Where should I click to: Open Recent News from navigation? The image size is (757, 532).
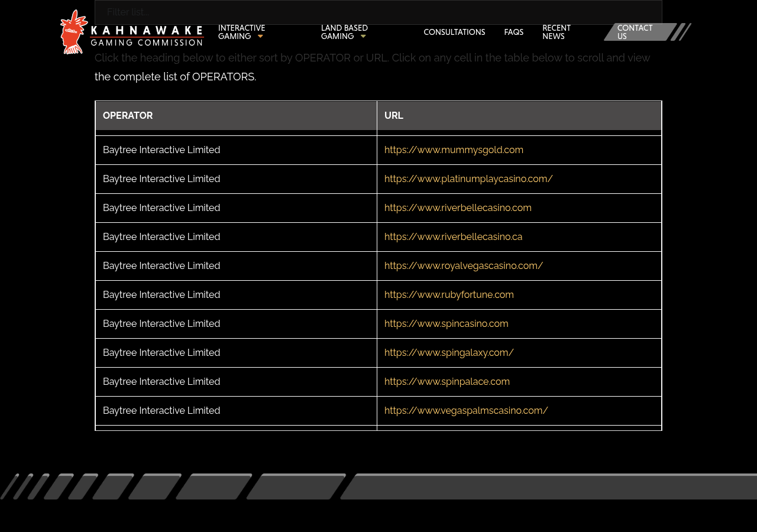(x=557, y=33)
